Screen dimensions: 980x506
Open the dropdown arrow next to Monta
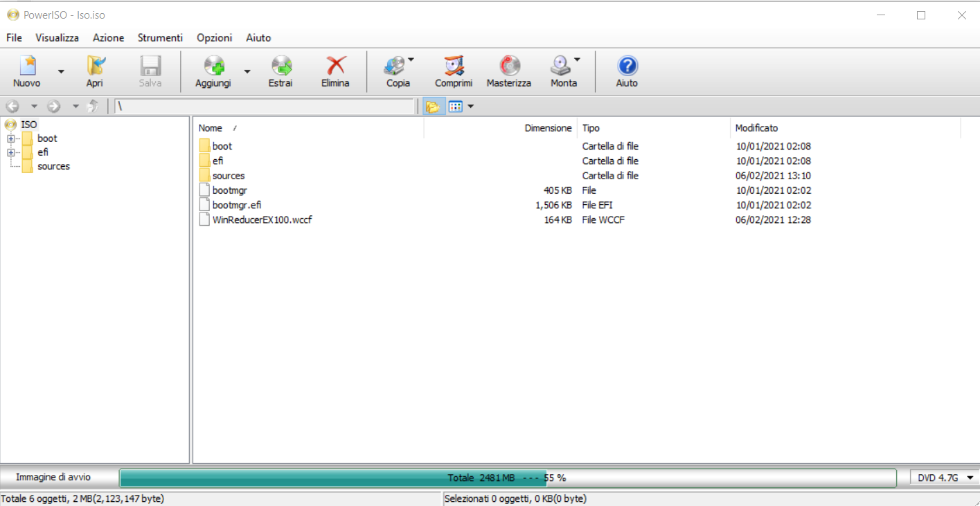tap(577, 60)
